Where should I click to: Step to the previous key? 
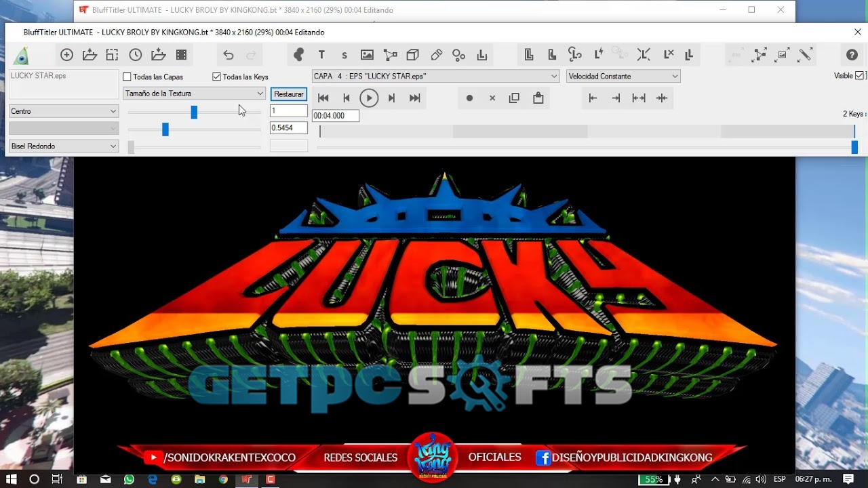tap(347, 98)
